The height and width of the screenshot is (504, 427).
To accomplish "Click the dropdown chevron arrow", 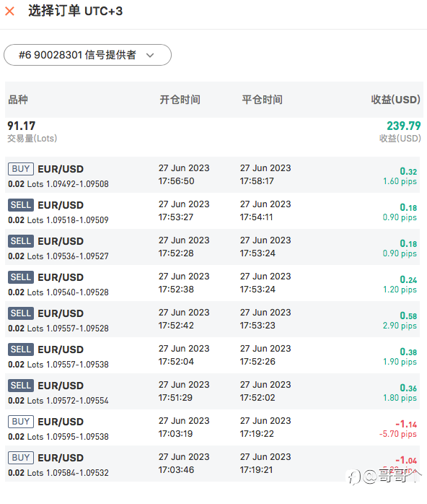I will coord(150,56).
